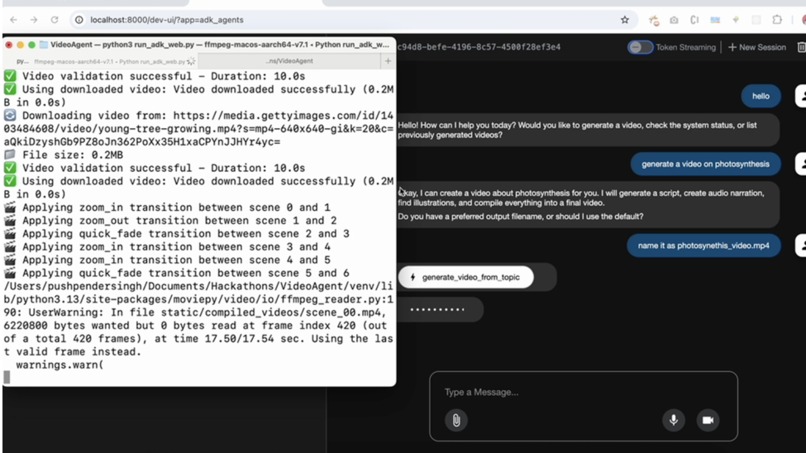Screen dimensions: 806x453
Task: Reload the localhost page
Action: coord(54,20)
